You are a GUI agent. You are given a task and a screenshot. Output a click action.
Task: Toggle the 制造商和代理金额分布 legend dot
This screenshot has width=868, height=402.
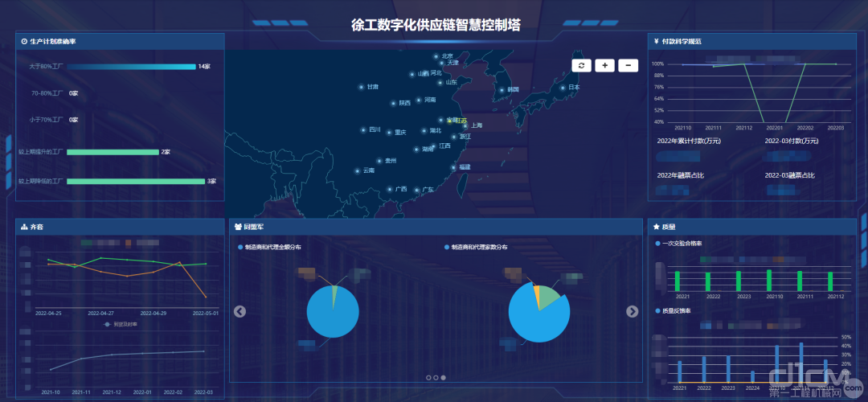240,247
